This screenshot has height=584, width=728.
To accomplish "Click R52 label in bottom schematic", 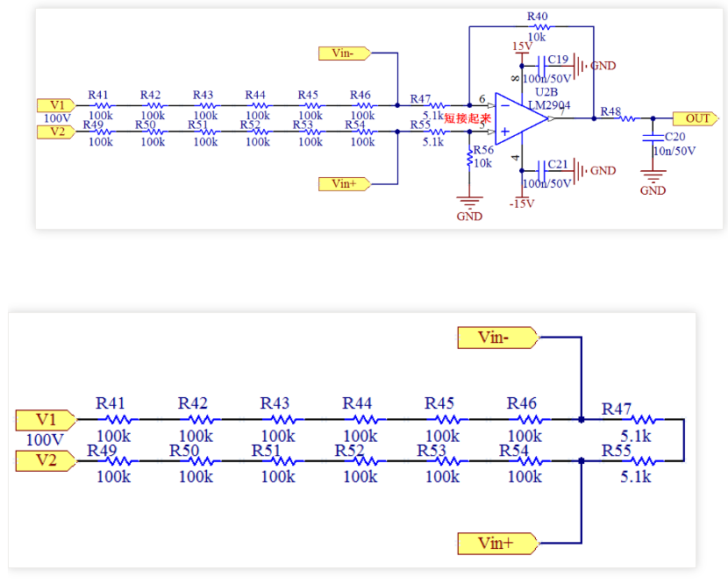I will tap(349, 451).
